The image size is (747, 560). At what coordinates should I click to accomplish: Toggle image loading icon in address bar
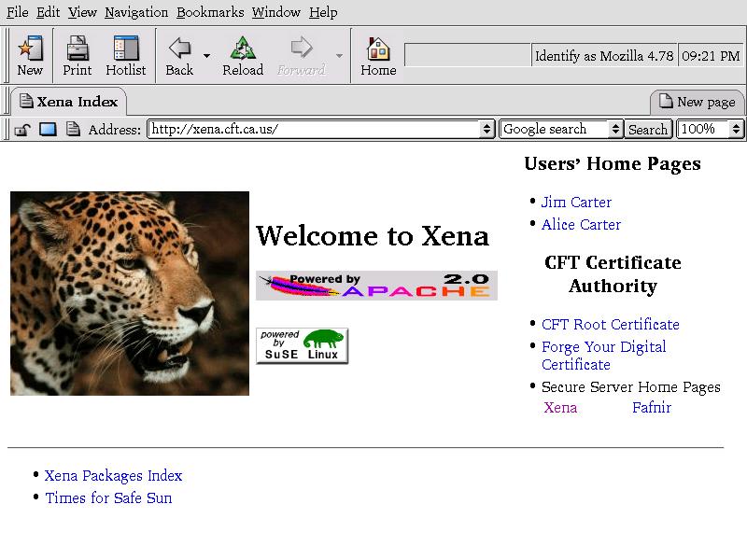(48, 130)
